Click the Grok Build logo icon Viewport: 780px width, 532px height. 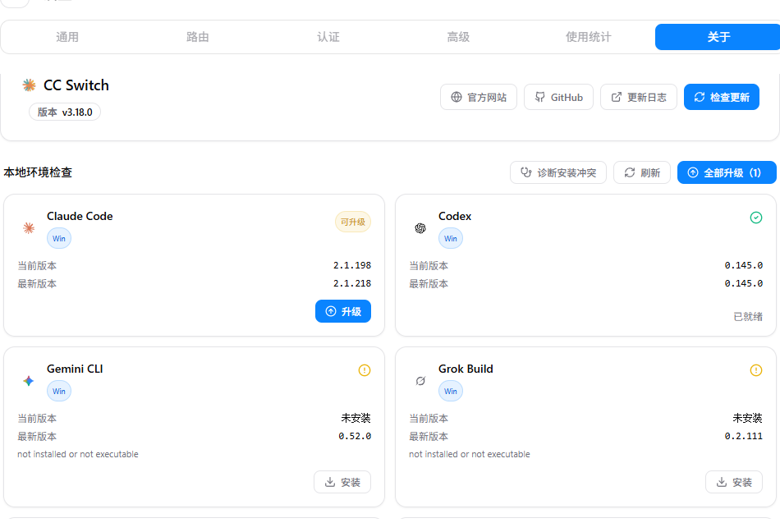tap(420, 381)
